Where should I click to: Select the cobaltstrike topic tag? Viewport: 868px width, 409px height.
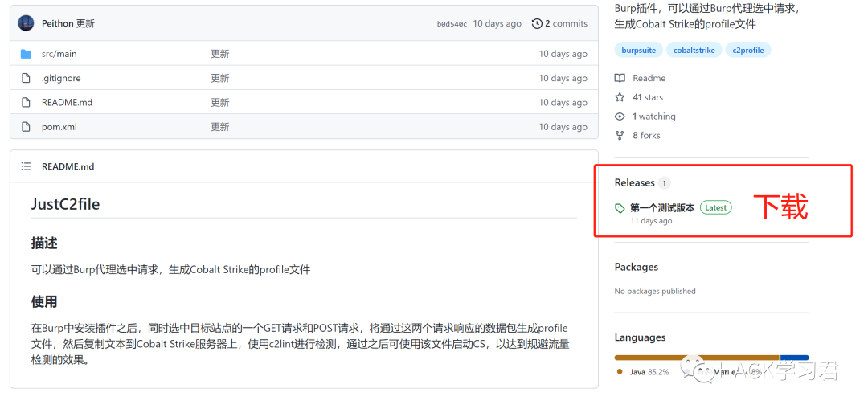(694, 51)
